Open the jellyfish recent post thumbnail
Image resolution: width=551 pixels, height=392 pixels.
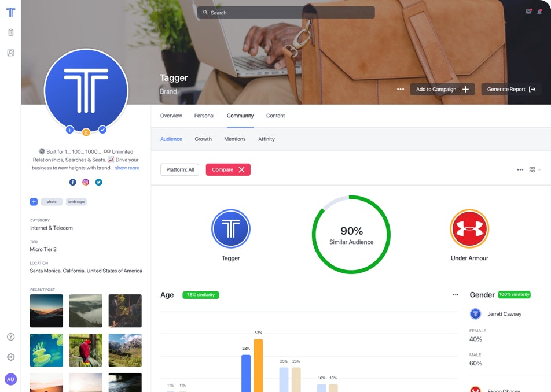click(46, 350)
